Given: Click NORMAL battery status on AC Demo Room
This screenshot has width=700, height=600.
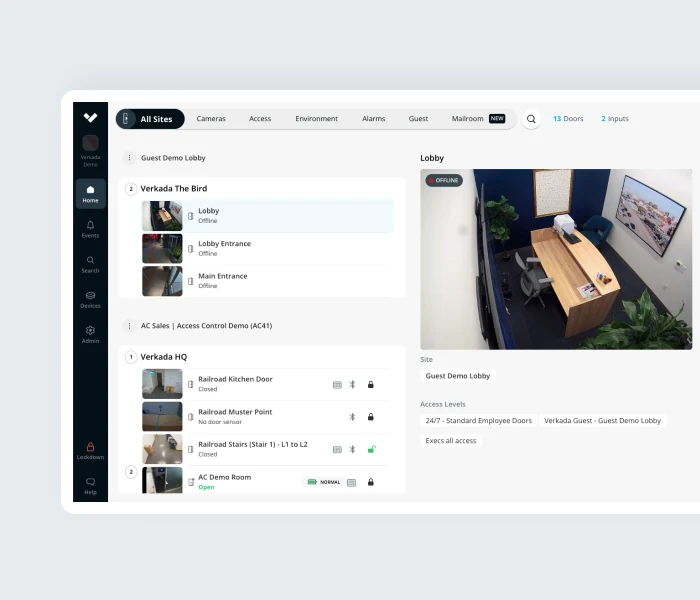Looking at the screenshot, I should 324,482.
